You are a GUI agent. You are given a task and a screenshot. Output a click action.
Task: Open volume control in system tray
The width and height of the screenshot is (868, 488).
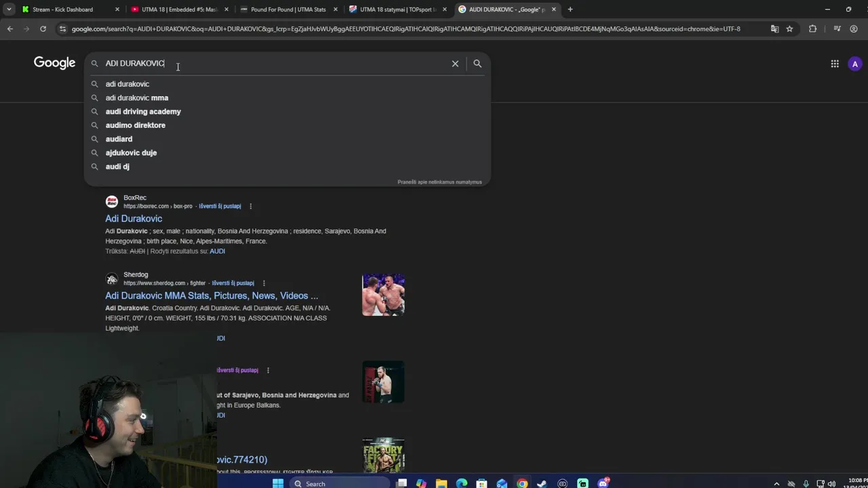pyautogui.click(x=831, y=483)
